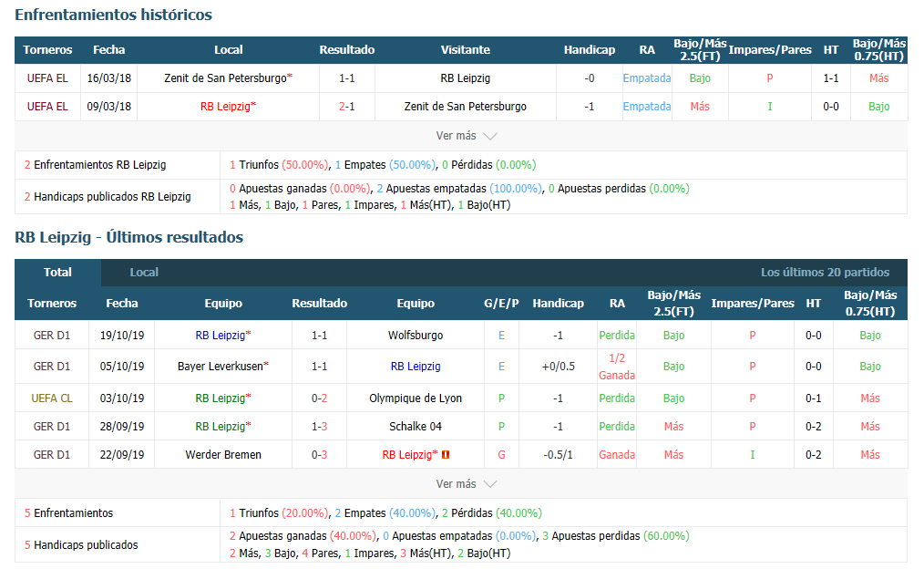The width and height of the screenshot is (924, 569).
Task: Click the 2-1 result on 09/03/18
Action: [346, 107]
